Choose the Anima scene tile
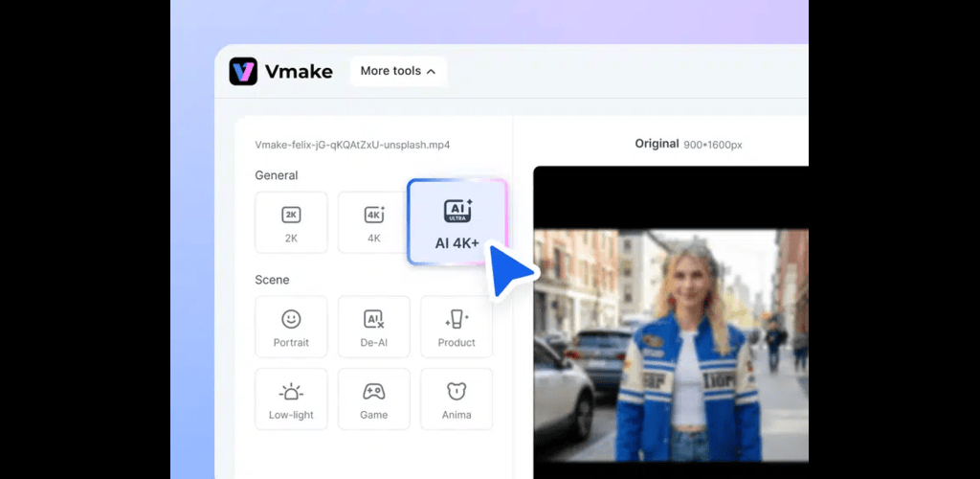This screenshot has height=479, width=980. (x=457, y=399)
